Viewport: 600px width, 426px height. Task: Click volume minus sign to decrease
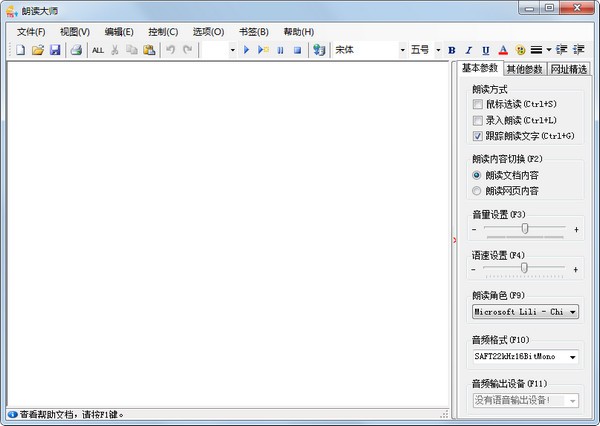[x=474, y=230]
